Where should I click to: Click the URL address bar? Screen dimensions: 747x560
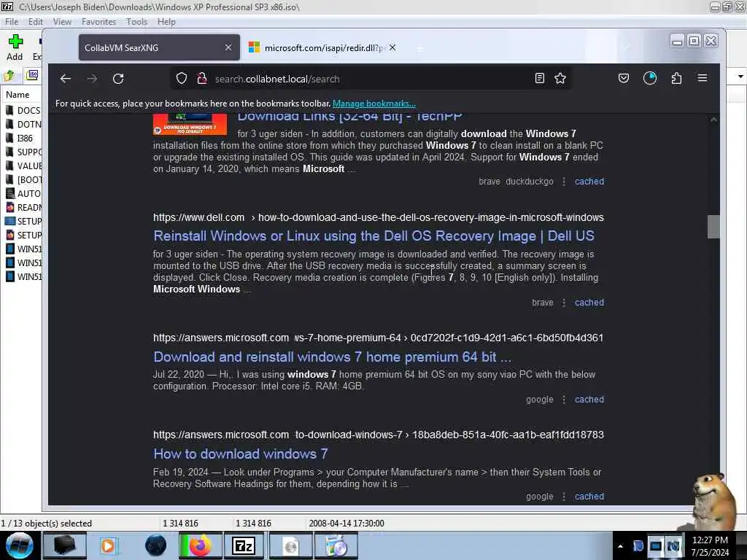tap(371, 79)
